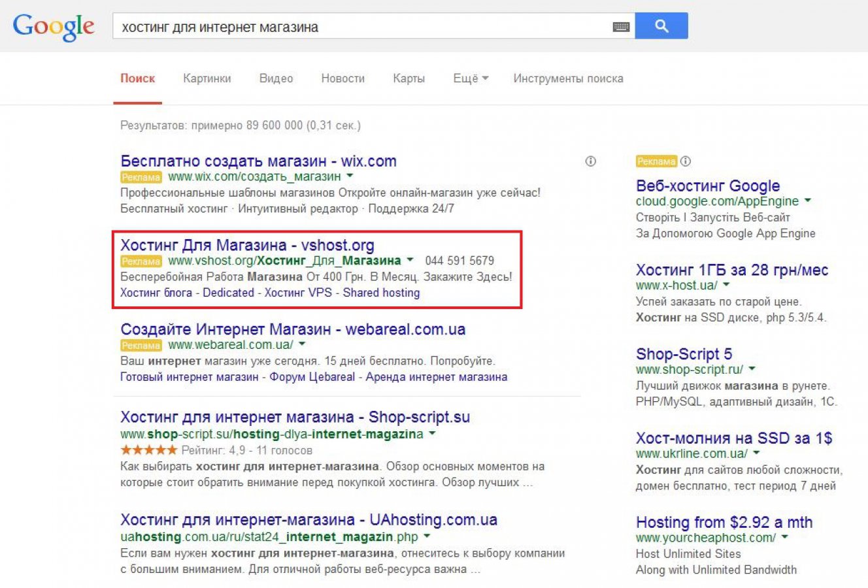The width and height of the screenshot is (868, 588).
Task: Expand arrow beside www.webareal.com.ua/ URL
Action: click(302, 344)
